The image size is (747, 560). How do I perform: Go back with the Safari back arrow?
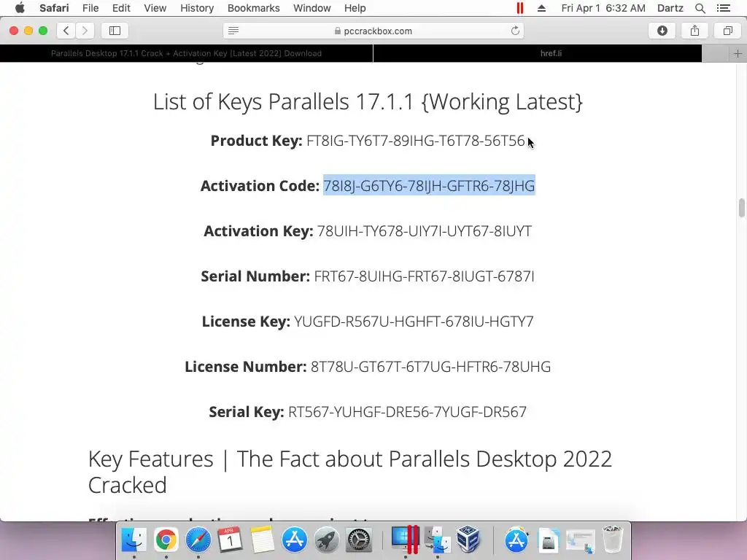[66, 31]
